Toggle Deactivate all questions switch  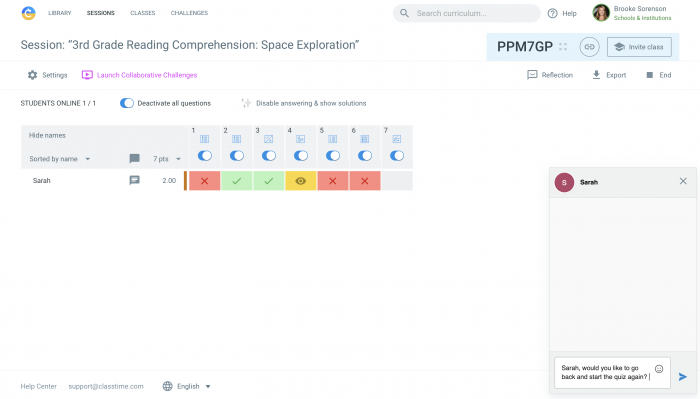pyautogui.click(x=127, y=103)
